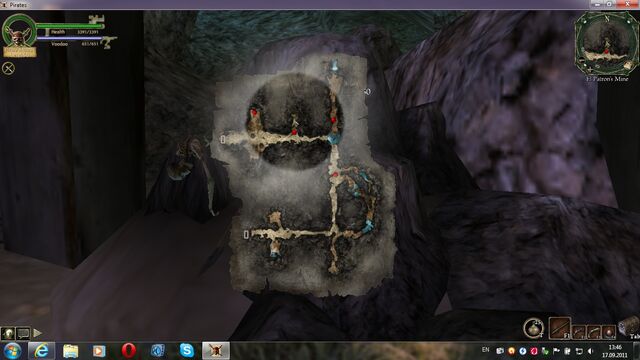The width and height of the screenshot is (640, 360).
Task: Open the chat speech bubble icon
Action: 23,333
